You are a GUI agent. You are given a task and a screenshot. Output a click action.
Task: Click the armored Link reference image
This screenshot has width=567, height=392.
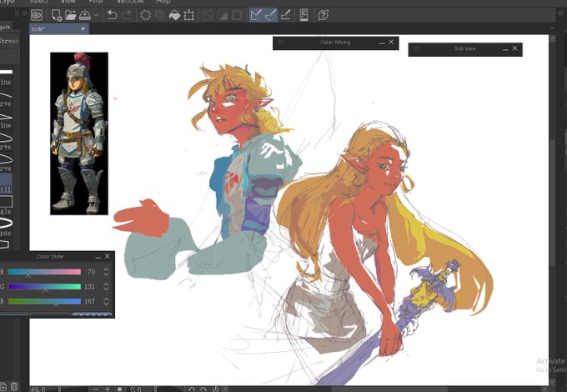coord(79,133)
